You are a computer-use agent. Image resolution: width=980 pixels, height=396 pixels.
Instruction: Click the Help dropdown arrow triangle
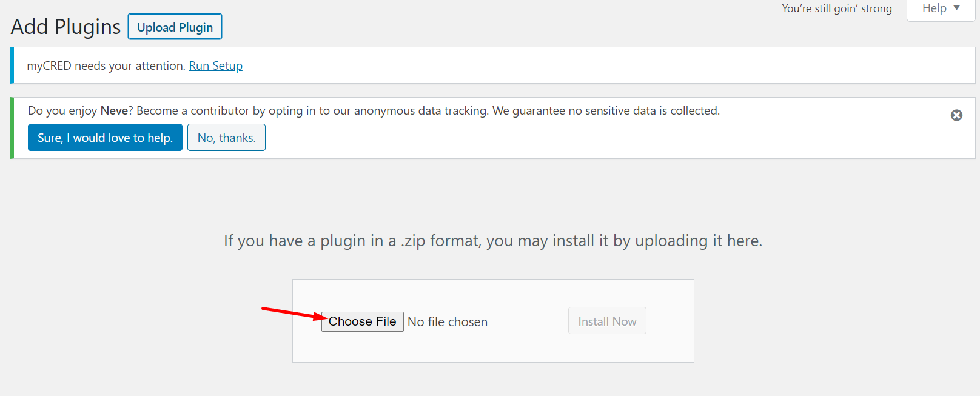[957, 8]
